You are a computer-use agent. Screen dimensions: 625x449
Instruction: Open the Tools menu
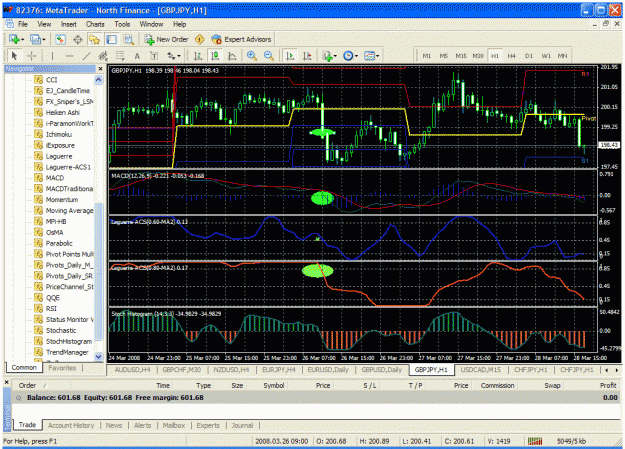click(122, 24)
